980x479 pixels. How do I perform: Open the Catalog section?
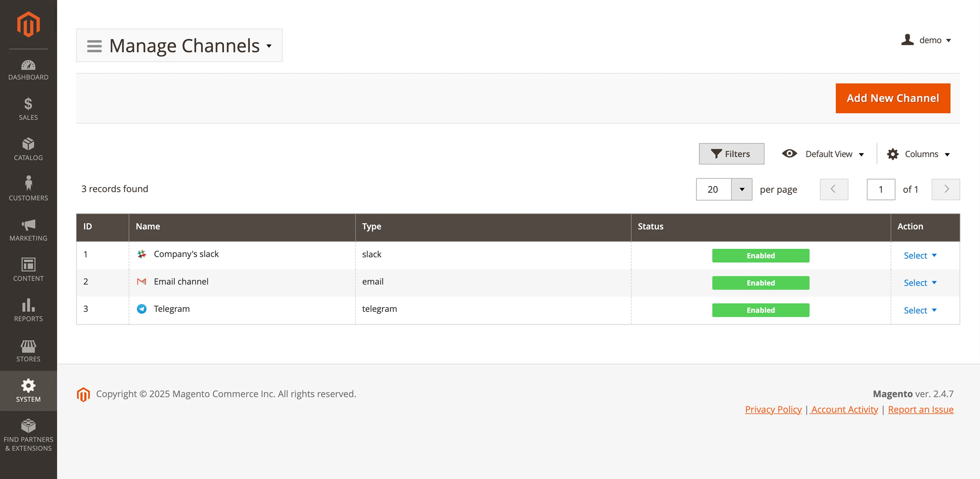[28, 150]
